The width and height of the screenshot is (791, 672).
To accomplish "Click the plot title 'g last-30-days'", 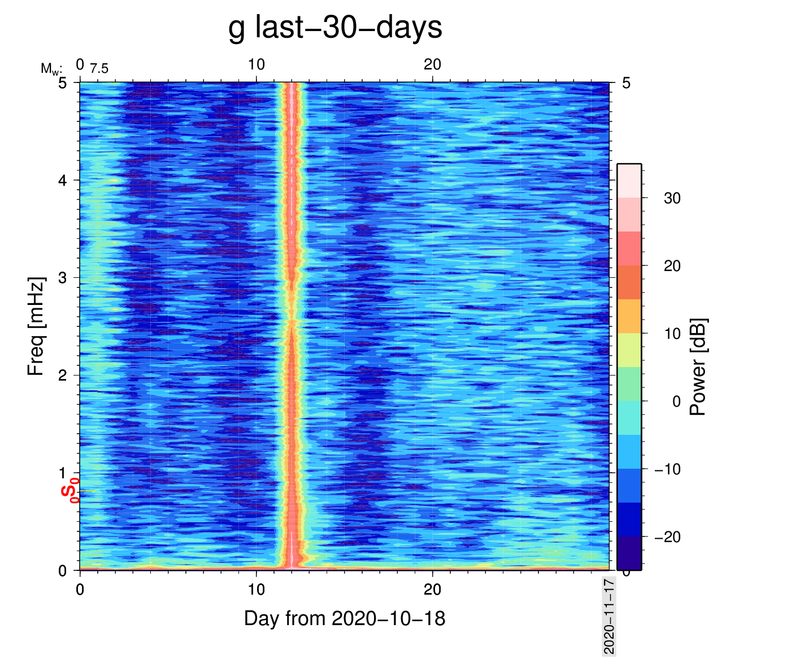I will click(335, 27).
